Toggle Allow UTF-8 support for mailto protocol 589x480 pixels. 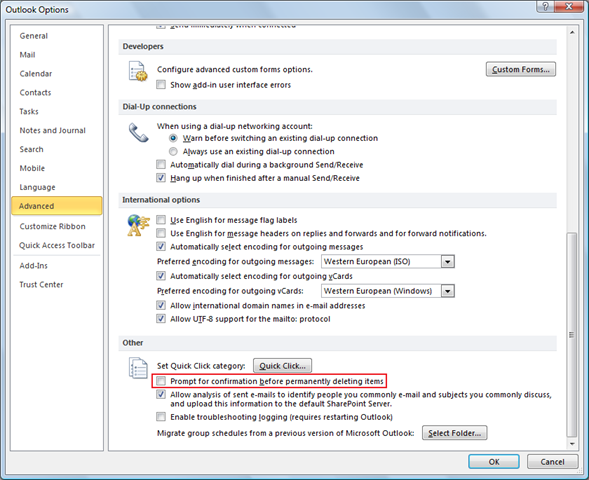click(x=161, y=319)
